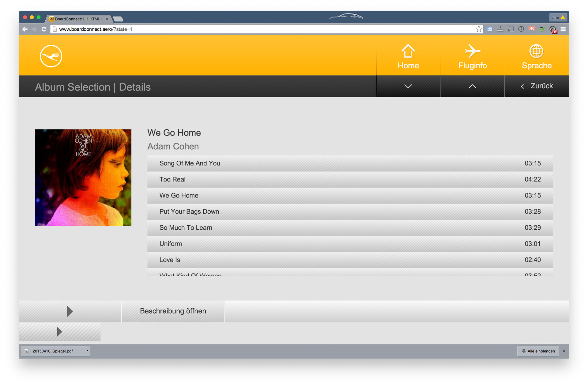Screen dimensions: 588x386
Task: Click the page speed extension icon
Action: [490, 29]
